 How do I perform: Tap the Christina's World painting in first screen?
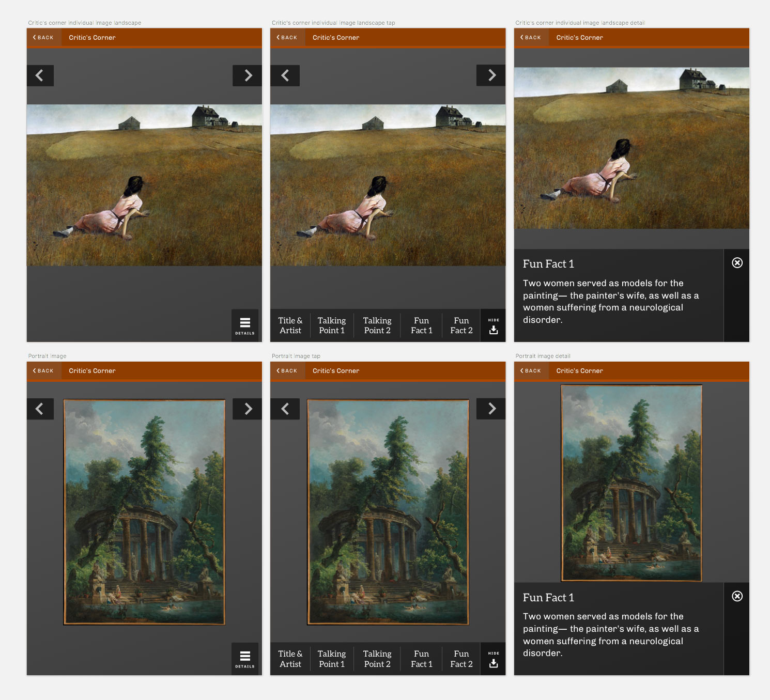[x=144, y=185]
